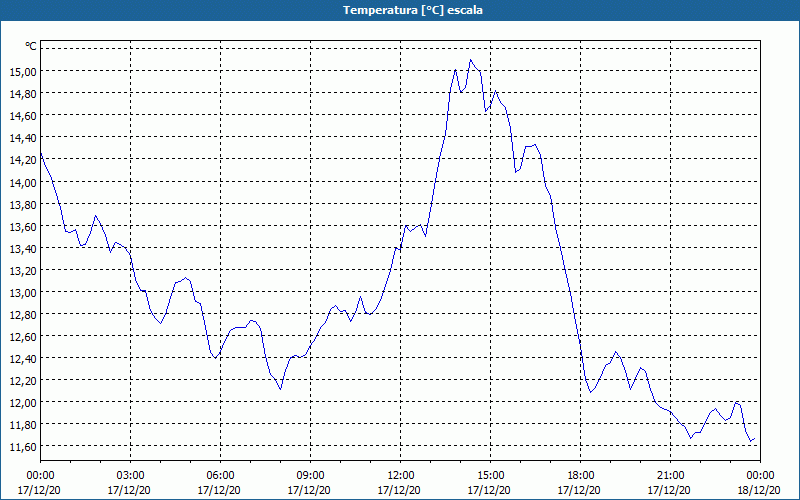The width and height of the screenshot is (800, 500).
Task: Click the 12:00 time axis label
Action: pos(401,476)
